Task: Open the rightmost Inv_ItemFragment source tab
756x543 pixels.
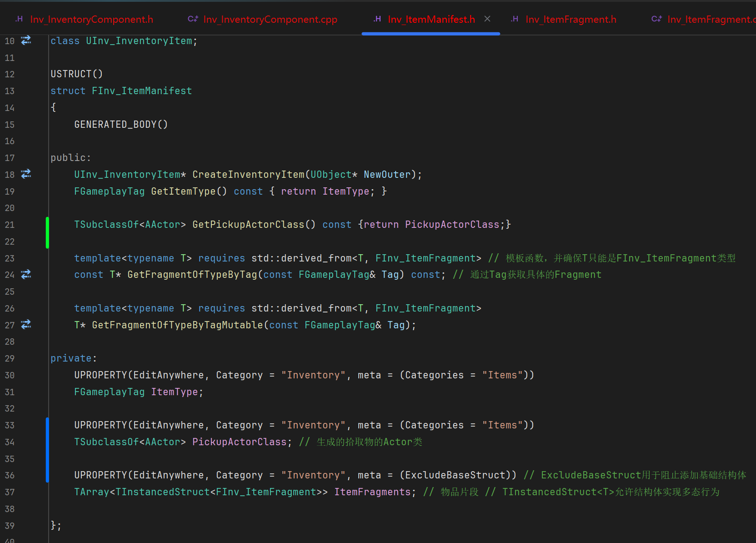Action: (711, 19)
